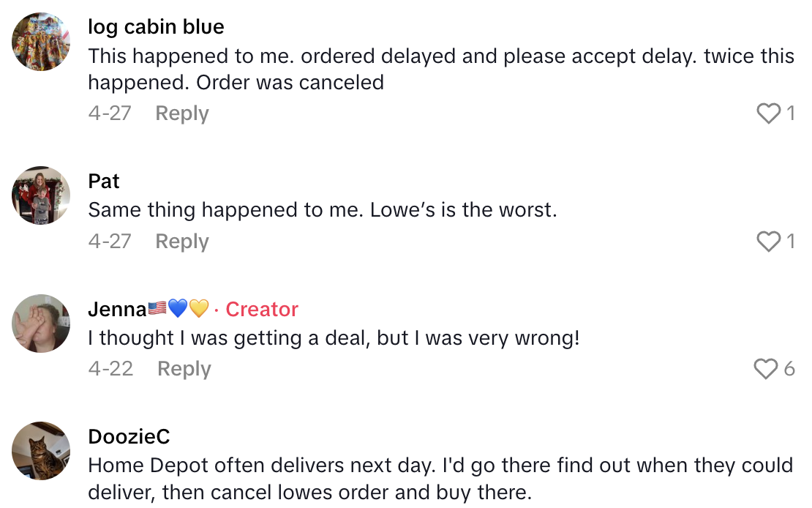Open Pat's profile avatar

[41, 195]
